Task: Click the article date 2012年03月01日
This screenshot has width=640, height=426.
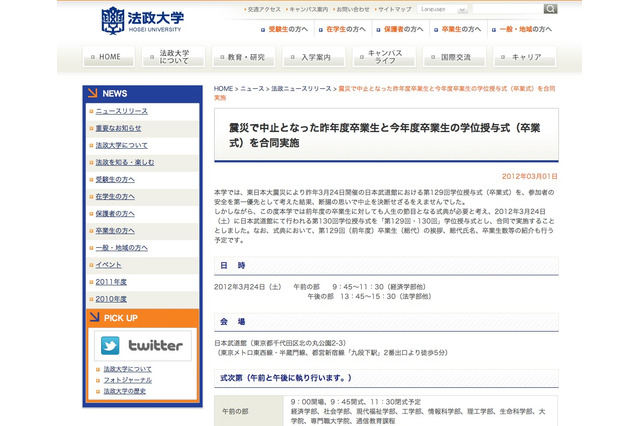Action: (529, 176)
